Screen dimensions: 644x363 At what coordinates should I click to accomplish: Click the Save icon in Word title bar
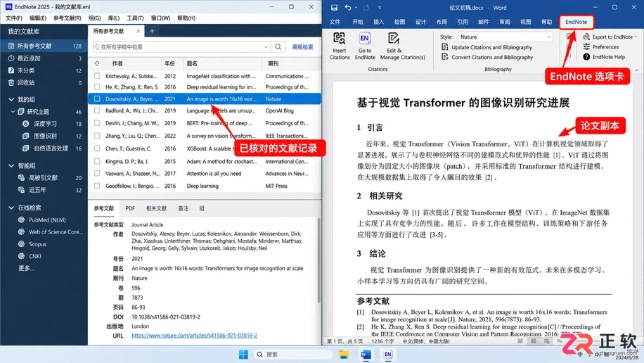334,8
